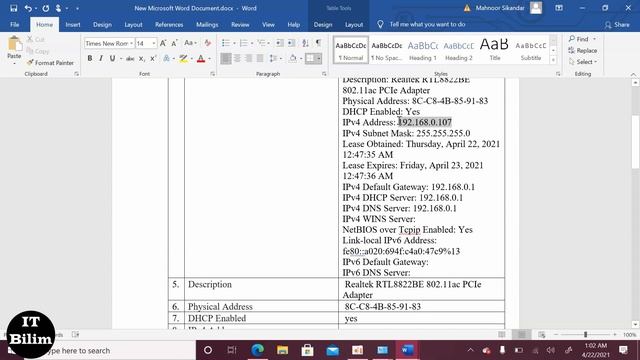
Task: Apply the red font color
Action: click(201, 59)
